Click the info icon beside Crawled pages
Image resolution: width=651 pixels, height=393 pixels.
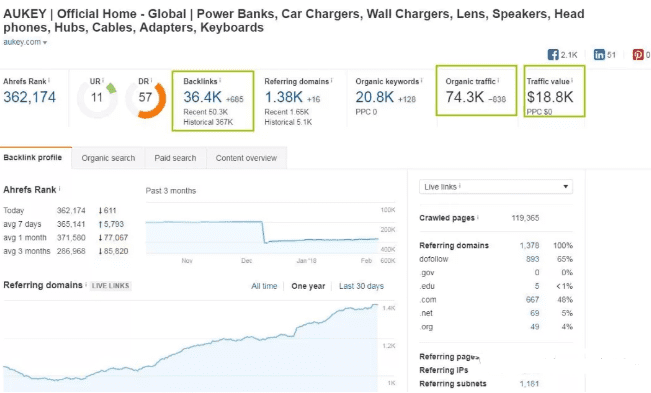(477, 217)
